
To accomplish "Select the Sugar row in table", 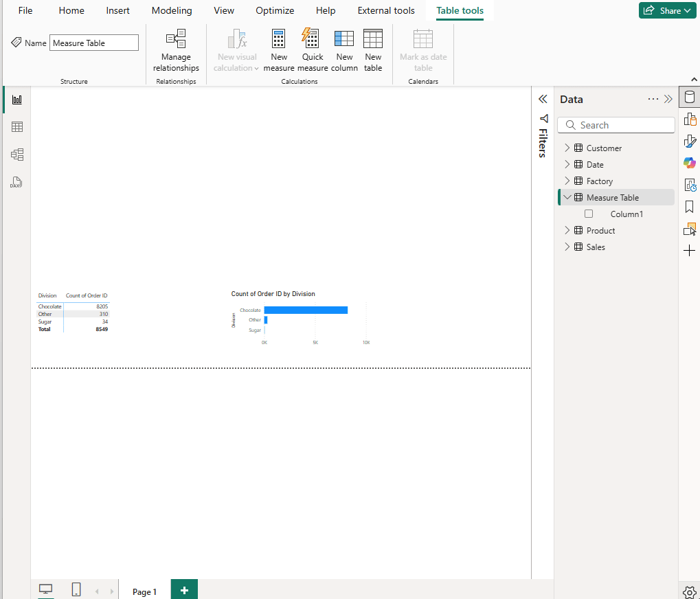I will tap(73, 321).
